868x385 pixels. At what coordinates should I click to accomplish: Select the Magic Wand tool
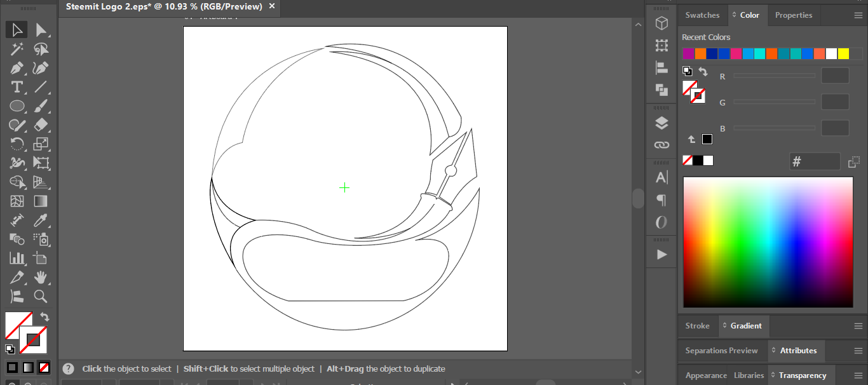pyautogui.click(x=17, y=49)
